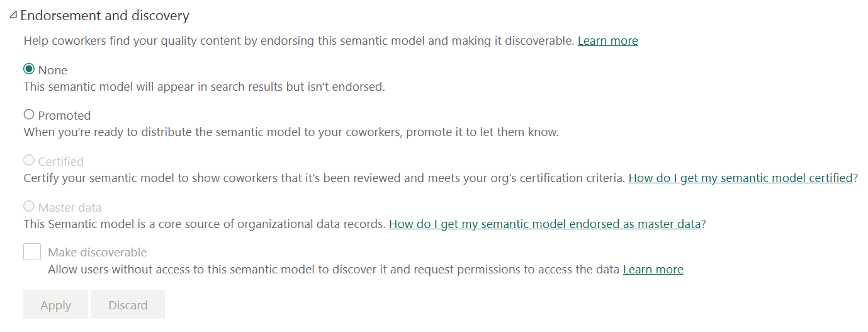The image size is (868, 332).
Task: Click the 'Make discoverable' label text
Action: [x=98, y=253]
